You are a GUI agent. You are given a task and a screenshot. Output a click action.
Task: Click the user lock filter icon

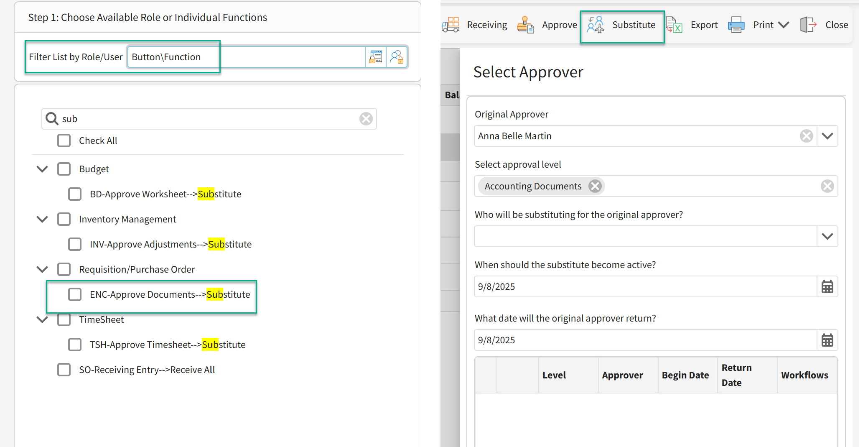396,57
